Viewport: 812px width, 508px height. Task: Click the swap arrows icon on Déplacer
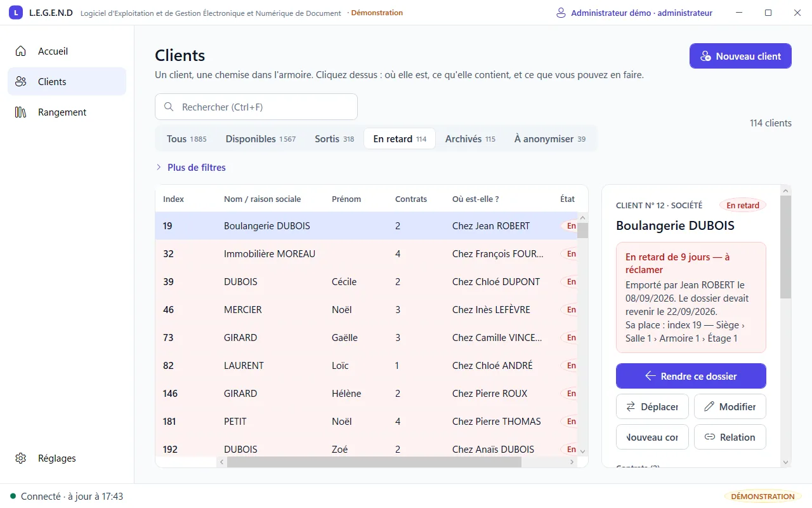(631, 406)
